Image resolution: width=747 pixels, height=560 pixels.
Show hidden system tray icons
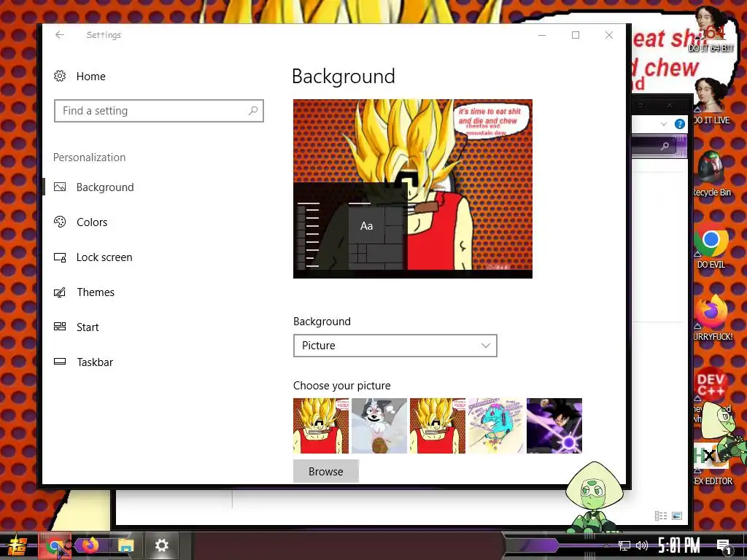[606, 545]
